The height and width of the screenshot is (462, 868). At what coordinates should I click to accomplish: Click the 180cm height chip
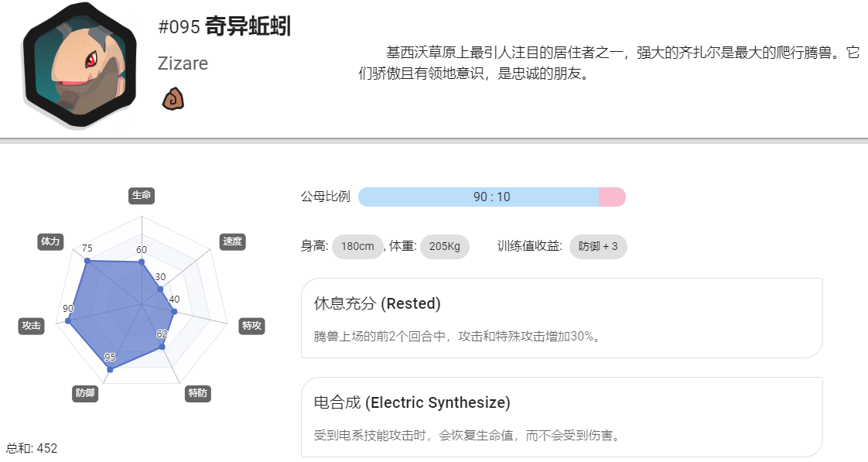pos(357,247)
